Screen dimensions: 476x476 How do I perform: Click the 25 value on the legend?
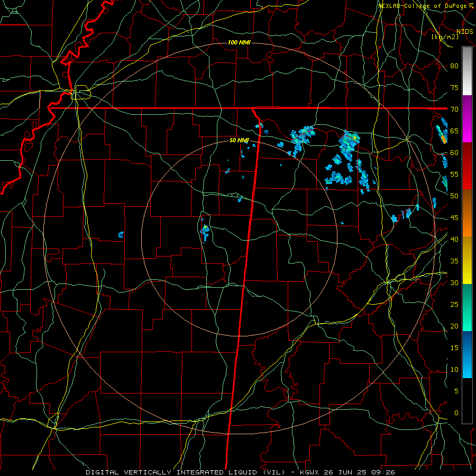pyautogui.click(x=454, y=305)
